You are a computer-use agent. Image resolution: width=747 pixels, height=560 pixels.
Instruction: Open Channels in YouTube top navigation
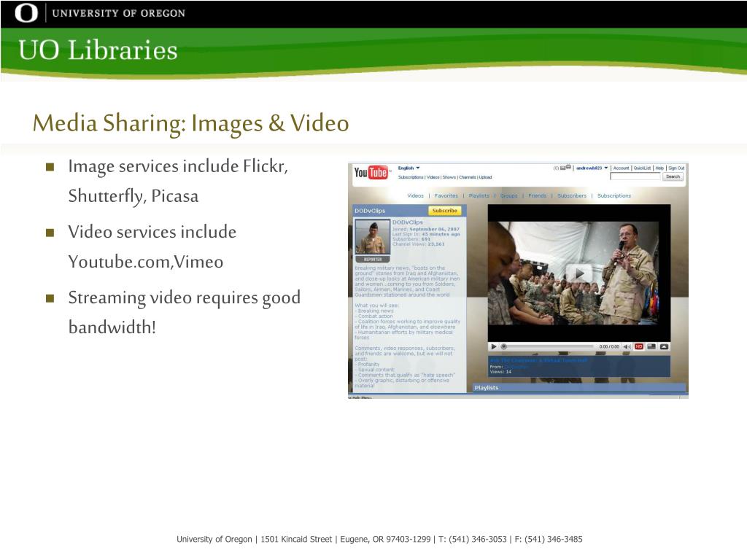[x=468, y=177]
